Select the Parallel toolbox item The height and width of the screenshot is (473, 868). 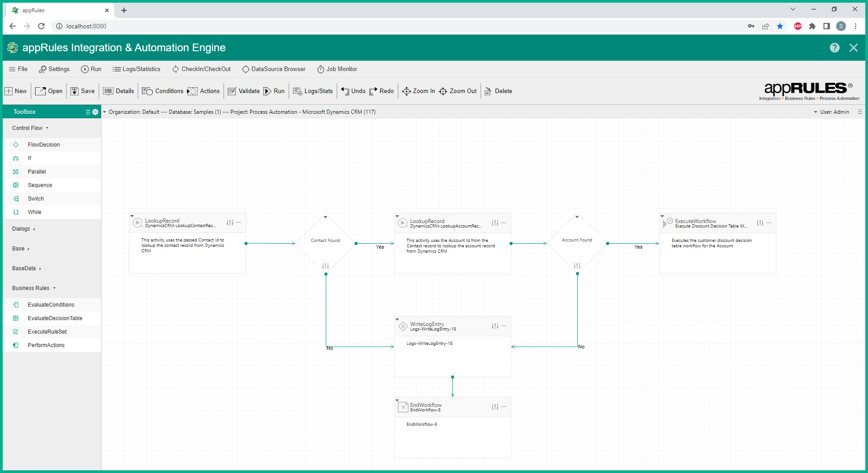tap(52, 172)
